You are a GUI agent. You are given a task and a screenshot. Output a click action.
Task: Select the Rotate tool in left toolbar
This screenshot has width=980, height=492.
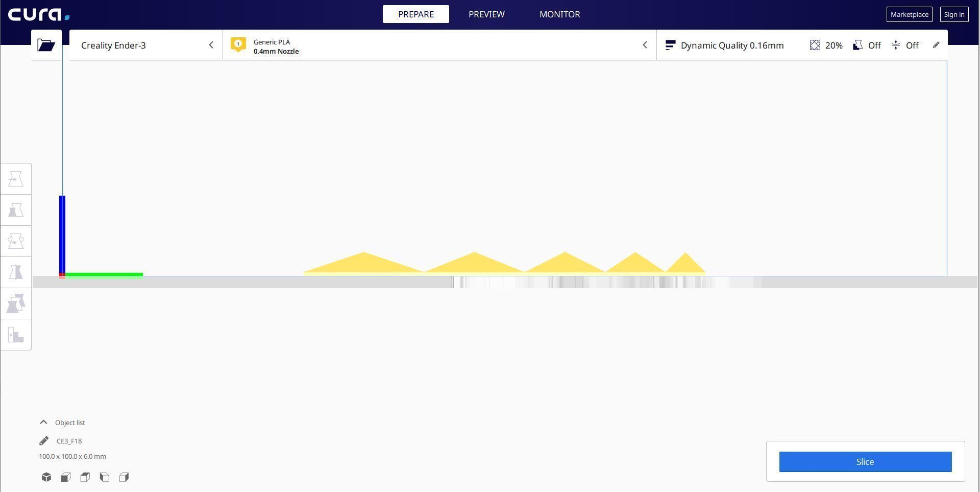[x=16, y=241]
